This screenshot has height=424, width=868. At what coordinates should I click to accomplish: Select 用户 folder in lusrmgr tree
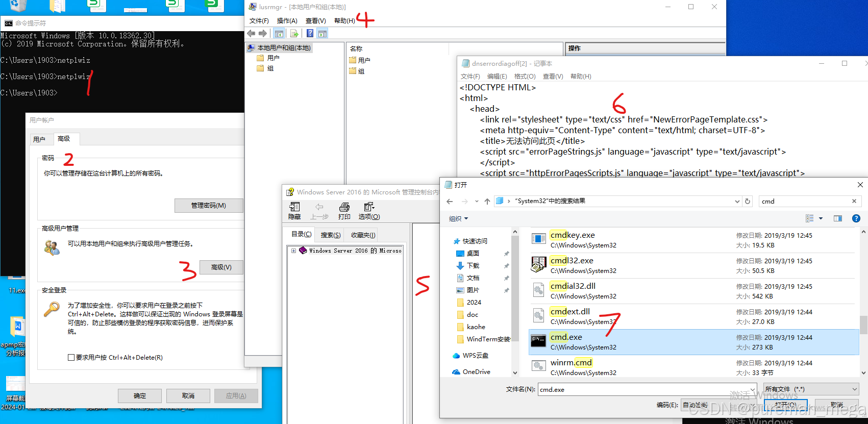click(x=268, y=58)
